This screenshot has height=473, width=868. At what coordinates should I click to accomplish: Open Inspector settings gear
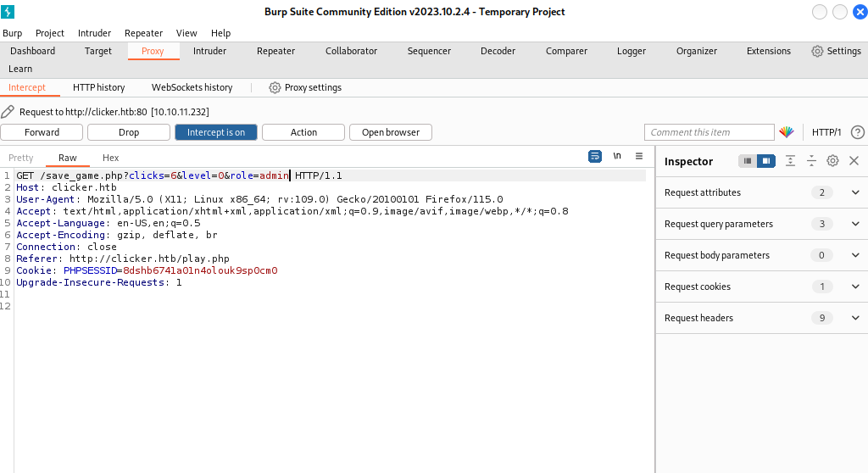pyautogui.click(x=832, y=161)
